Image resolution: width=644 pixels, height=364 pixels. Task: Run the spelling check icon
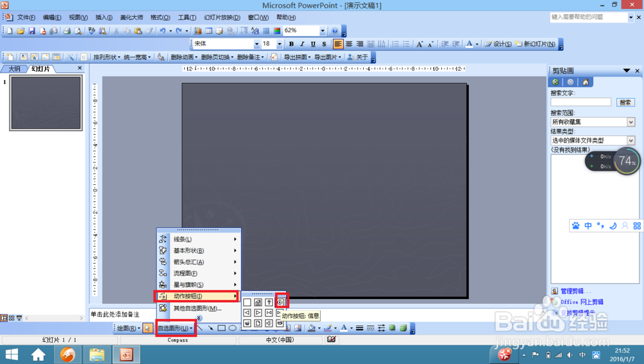[91, 31]
